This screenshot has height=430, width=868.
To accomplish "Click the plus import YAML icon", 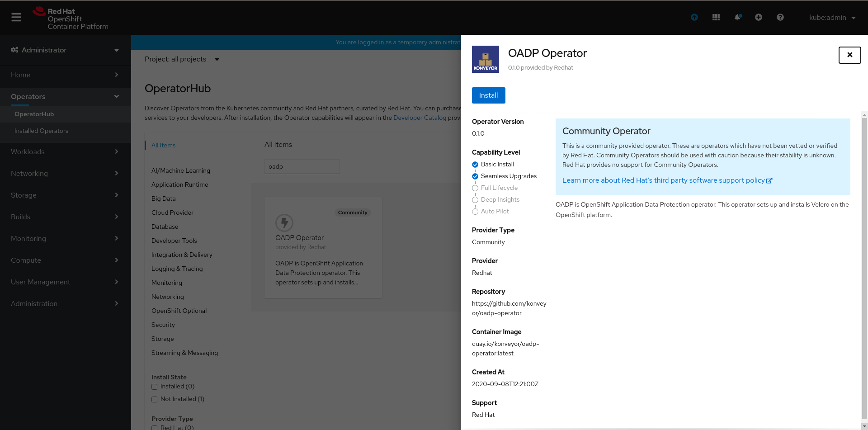I will 759,17.
